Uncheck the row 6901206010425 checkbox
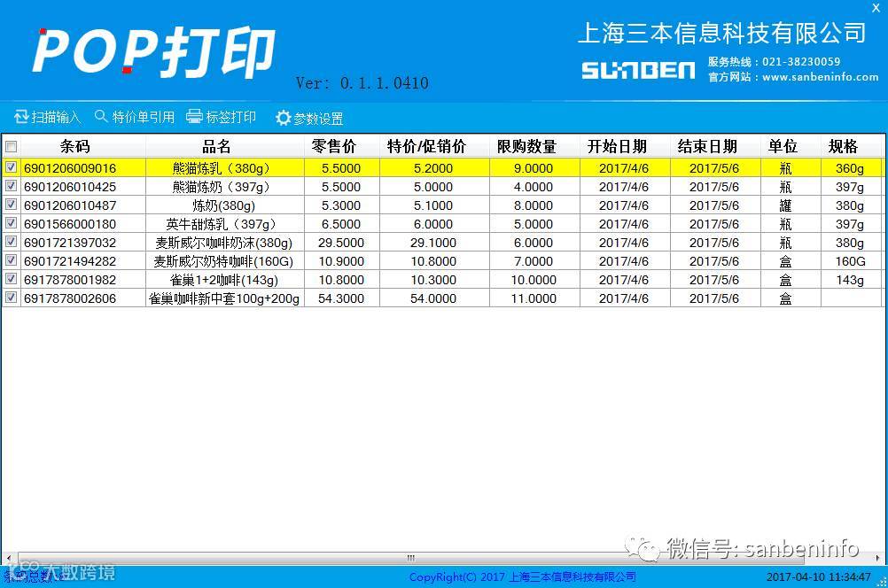The width and height of the screenshot is (888, 588). click(x=11, y=186)
